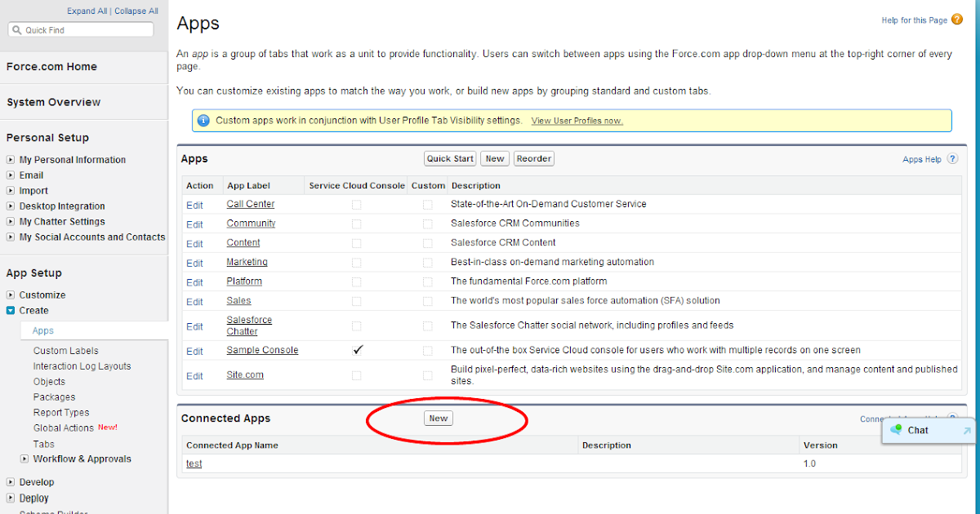The image size is (980, 514).
Task: Expand Desktop Integration section
Action: pyautogui.click(x=11, y=206)
